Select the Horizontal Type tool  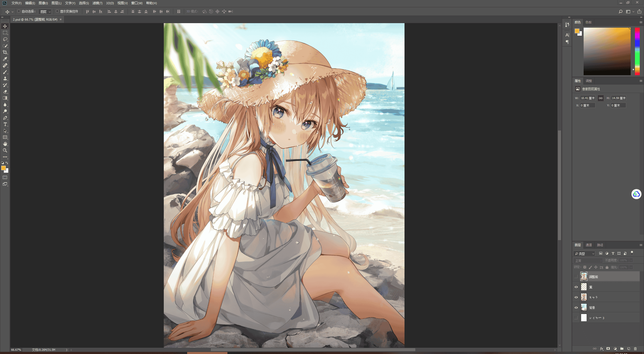5,124
